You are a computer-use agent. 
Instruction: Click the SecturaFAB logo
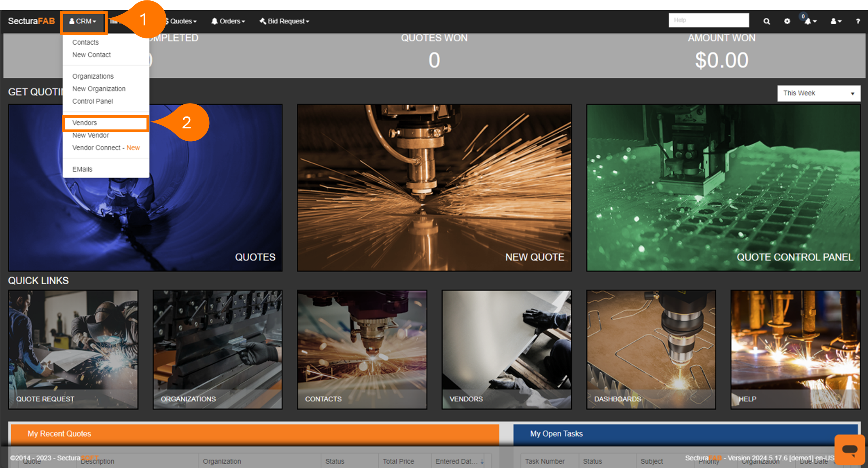(x=31, y=21)
